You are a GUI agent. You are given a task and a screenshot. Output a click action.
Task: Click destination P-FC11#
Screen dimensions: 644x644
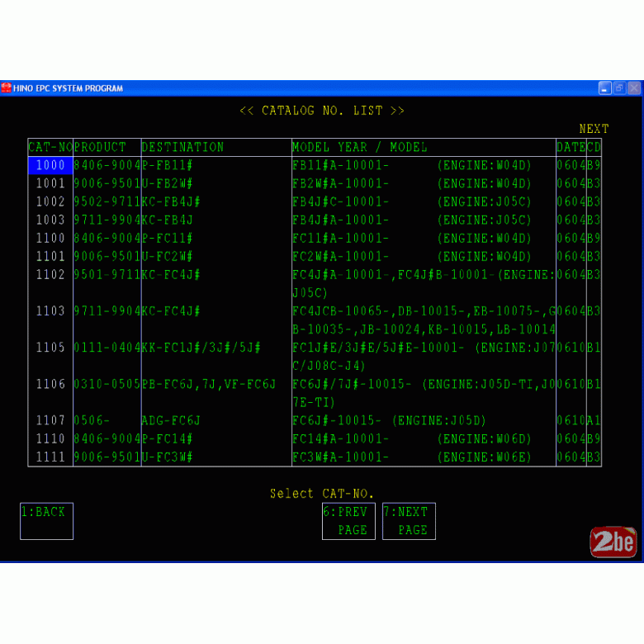tap(167, 239)
